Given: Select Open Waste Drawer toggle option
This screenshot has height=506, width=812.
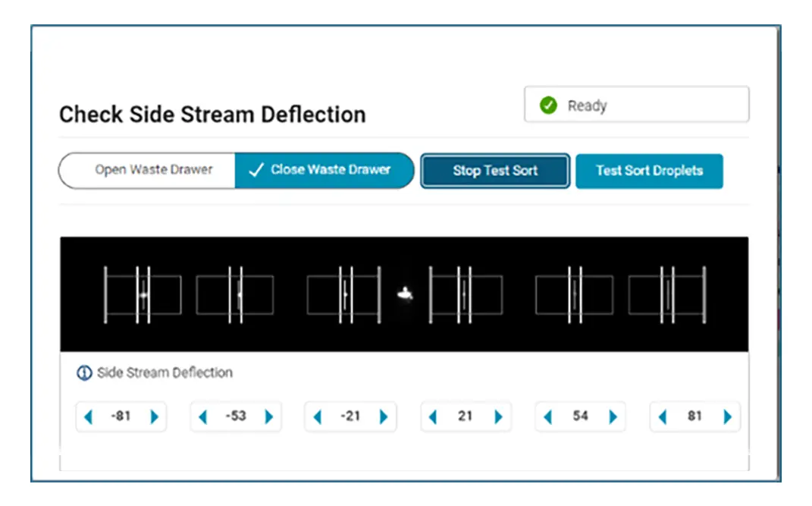Looking at the screenshot, I should 153,170.
